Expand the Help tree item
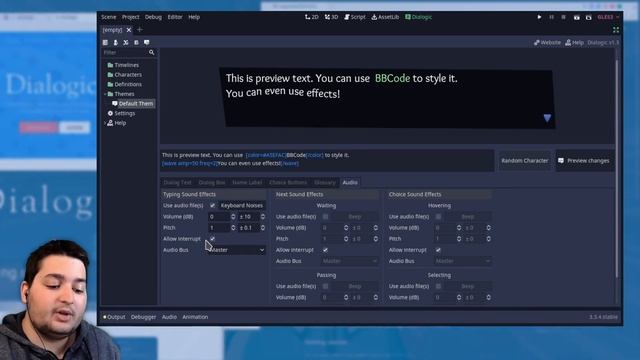 (105, 123)
